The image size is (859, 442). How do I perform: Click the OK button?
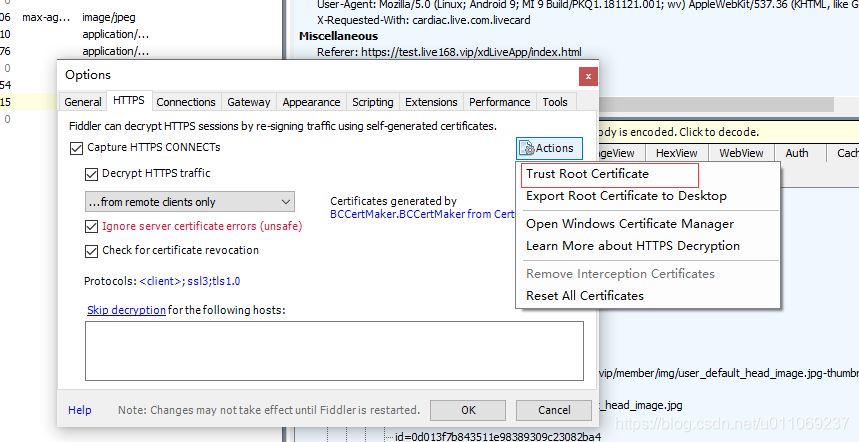click(468, 410)
